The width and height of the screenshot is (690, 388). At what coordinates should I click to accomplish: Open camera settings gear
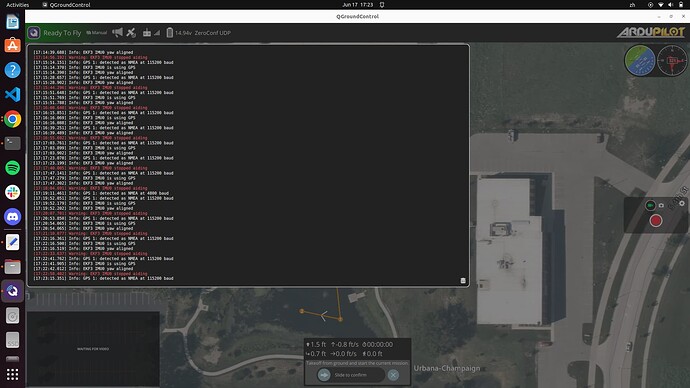pos(682,203)
